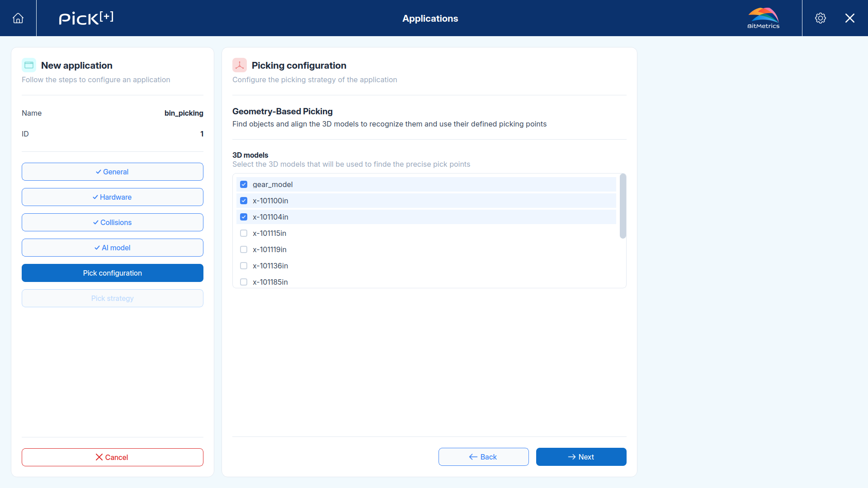Go Back to the previous step

coord(484,457)
